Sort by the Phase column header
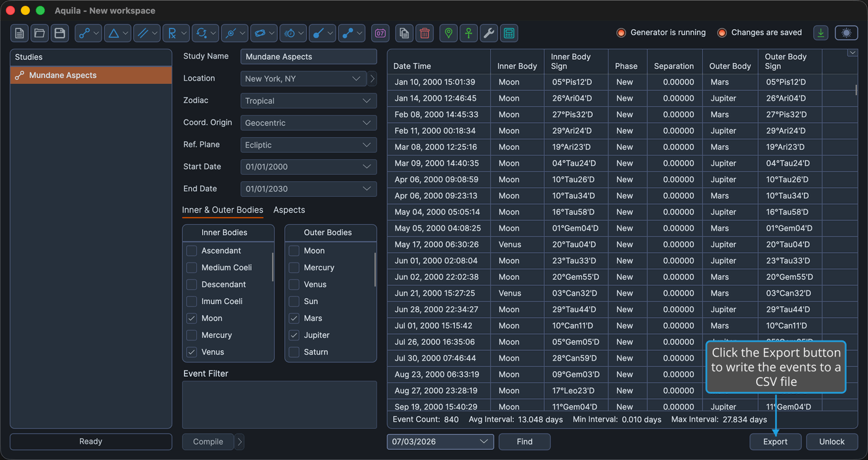868x460 pixels. (627, 62)
